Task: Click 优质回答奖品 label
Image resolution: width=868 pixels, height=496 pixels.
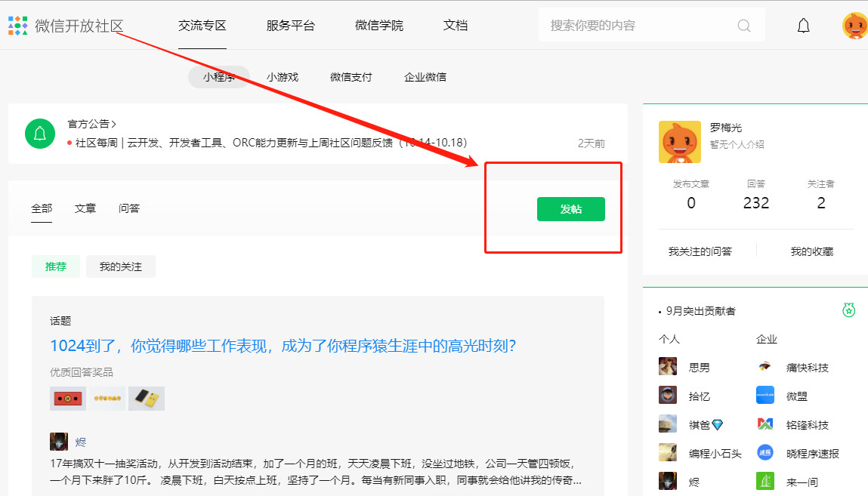Action: (x=82, y=372)
